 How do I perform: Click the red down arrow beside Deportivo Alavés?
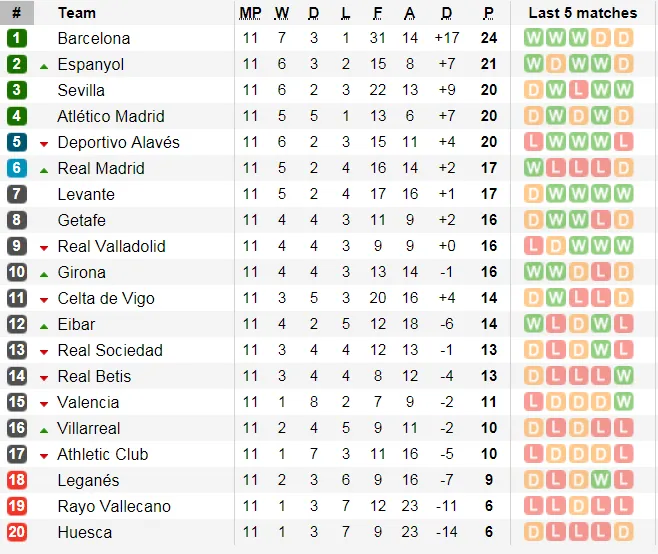tap(44, 143)
